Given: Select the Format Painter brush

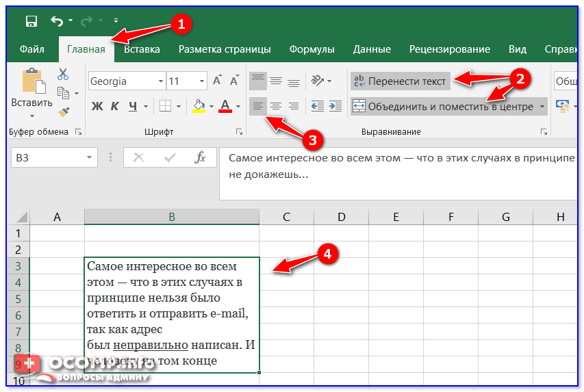Looking at the screenshot, I should point(64,112).
